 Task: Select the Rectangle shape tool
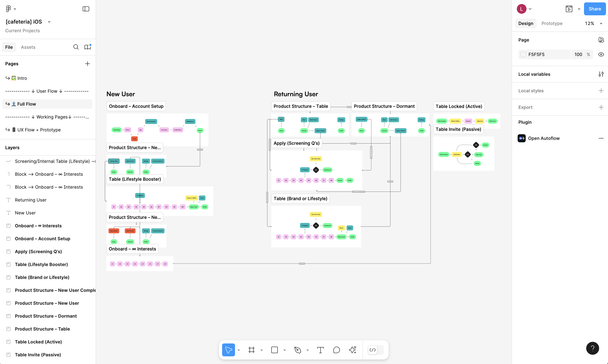(274, 350)
